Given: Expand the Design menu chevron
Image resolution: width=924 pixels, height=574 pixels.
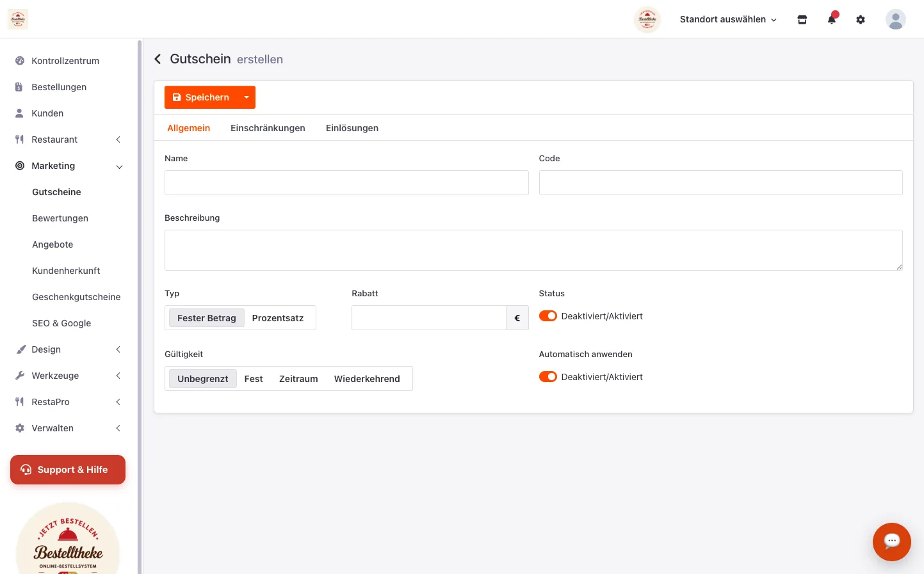Looking at the screenshot, I should tap(118, 349).
